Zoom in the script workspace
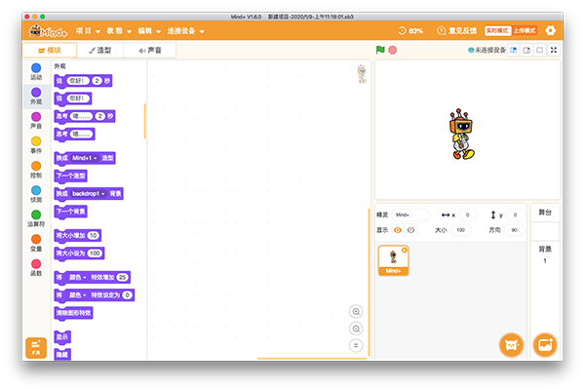The image size is (585, 392). click(x=356, y=311)
